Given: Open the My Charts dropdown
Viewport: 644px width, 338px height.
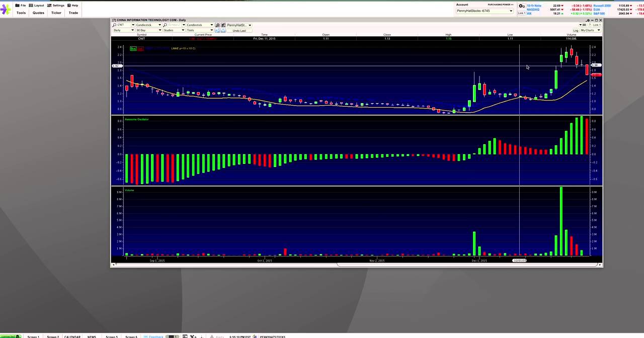Looking at the screenshot, I should tap(591, 30).
